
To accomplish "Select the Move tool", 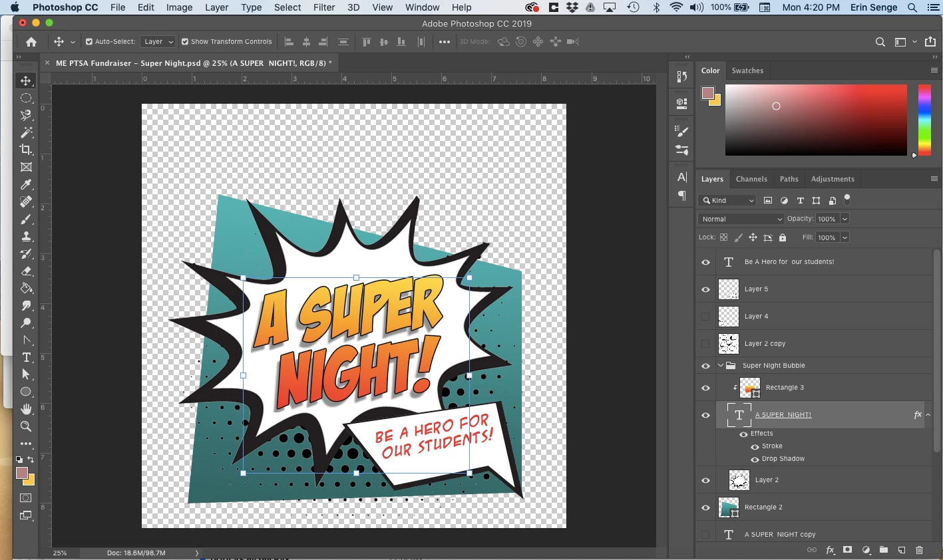I will click(x=26, y=80).
